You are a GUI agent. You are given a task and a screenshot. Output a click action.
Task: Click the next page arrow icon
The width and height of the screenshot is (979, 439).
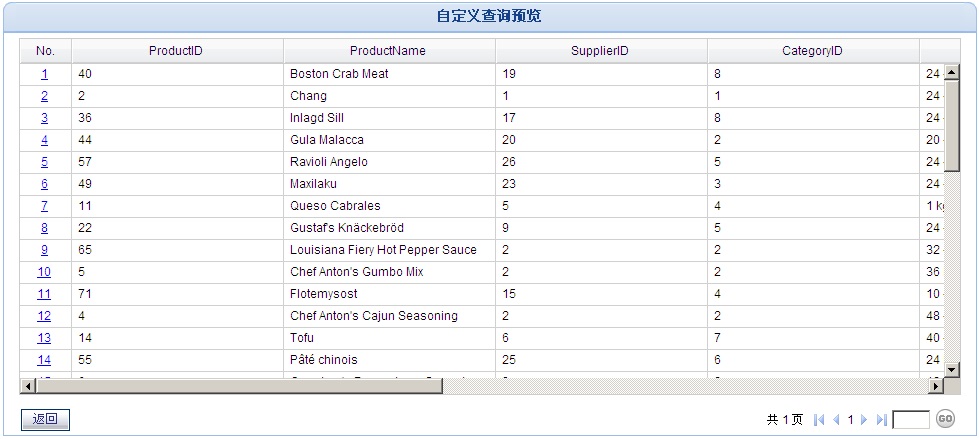pos(864,420)
